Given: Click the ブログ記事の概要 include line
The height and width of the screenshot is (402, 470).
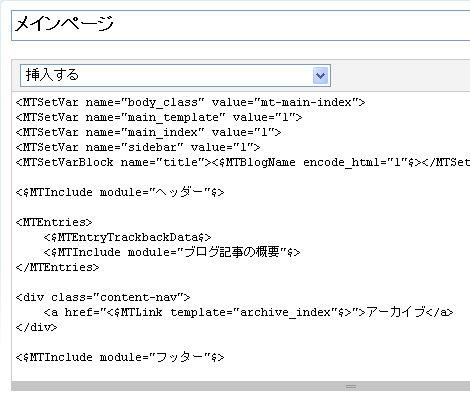Looking at the screenshot, I should [172, 252].
